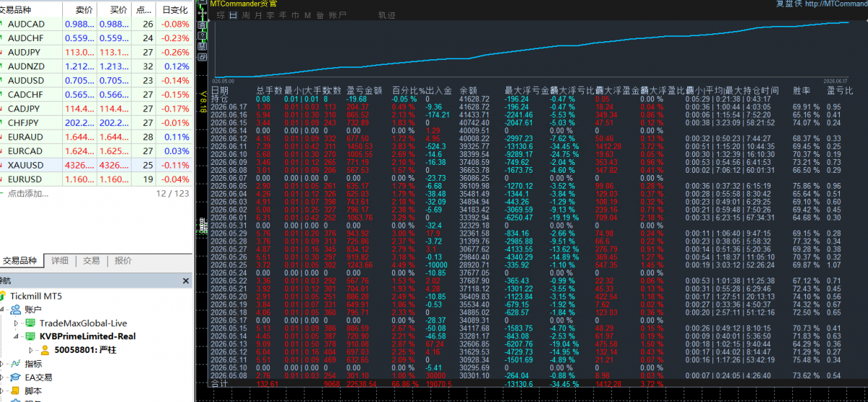
Task: Select the 轨迹 track tab
Action: click(x=387, y=15)
